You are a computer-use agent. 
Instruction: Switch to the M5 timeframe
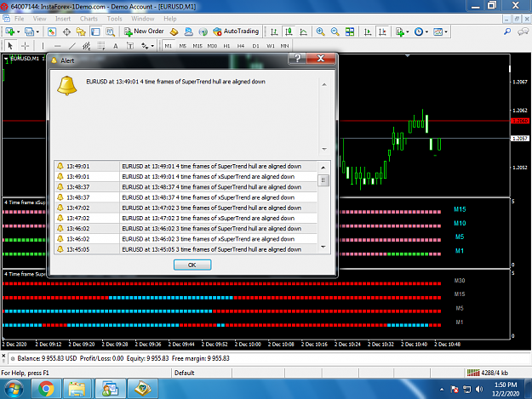tap(183, 46)
